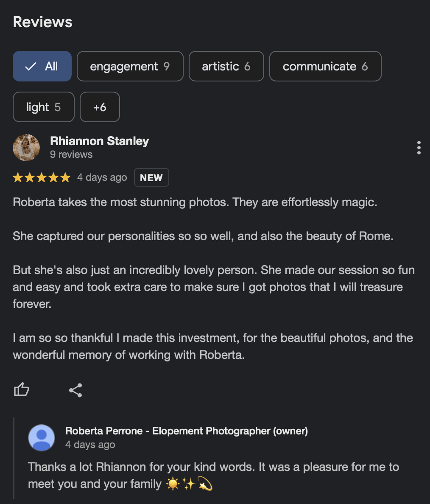Open the three-dot review options menu

(419, 148)
